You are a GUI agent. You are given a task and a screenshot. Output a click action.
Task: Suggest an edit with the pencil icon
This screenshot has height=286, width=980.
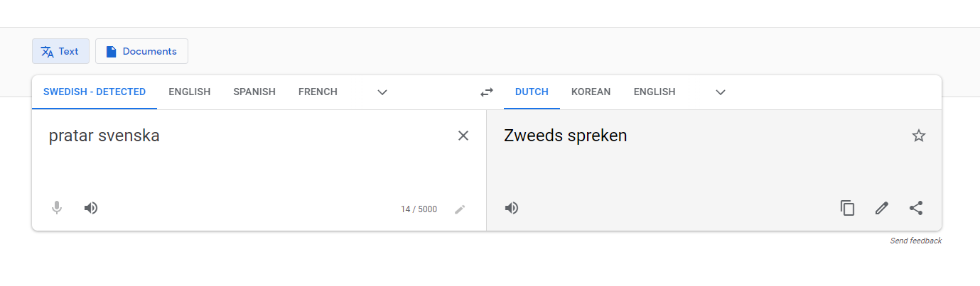coord(882,208)
